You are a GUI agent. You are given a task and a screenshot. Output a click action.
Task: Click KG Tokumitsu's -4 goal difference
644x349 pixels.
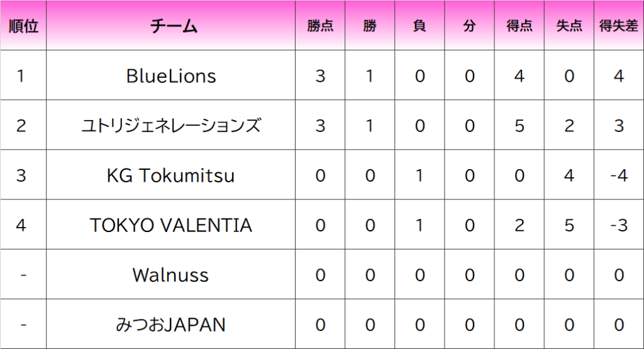click(x=619, y=175)
